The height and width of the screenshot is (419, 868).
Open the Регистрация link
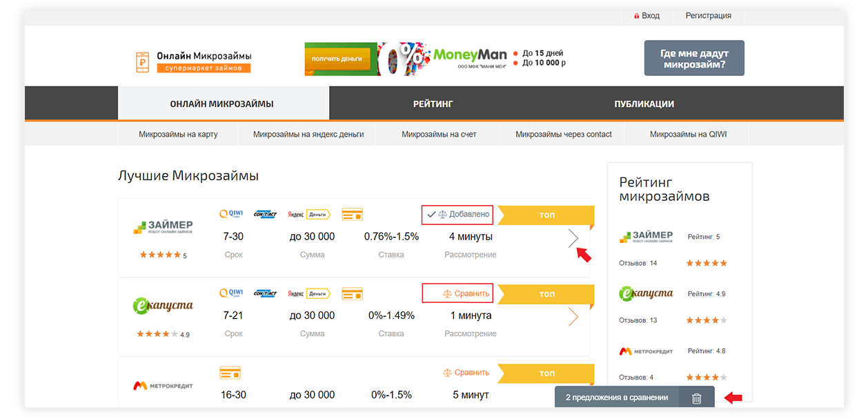[708, 16]
